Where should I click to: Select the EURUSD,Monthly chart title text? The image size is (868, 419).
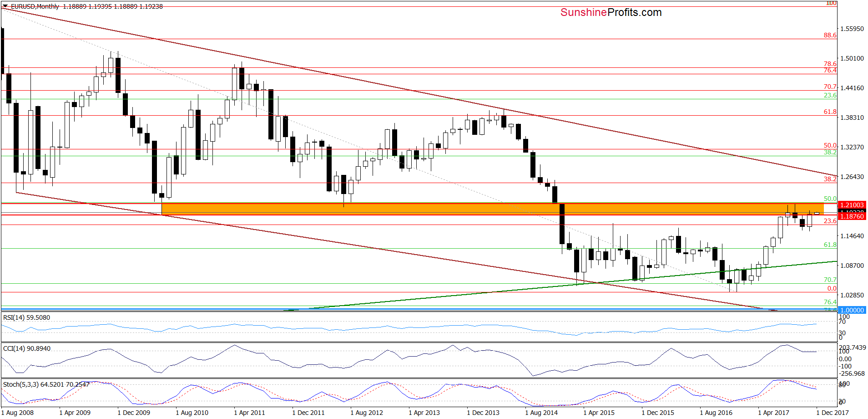[35, 6]
